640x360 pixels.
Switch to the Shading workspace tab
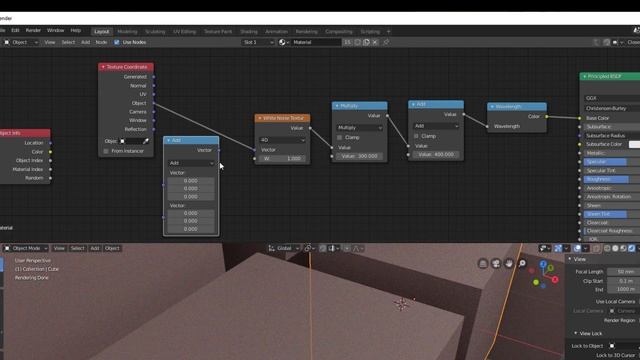pyautogui.click(x=249, y=31)
